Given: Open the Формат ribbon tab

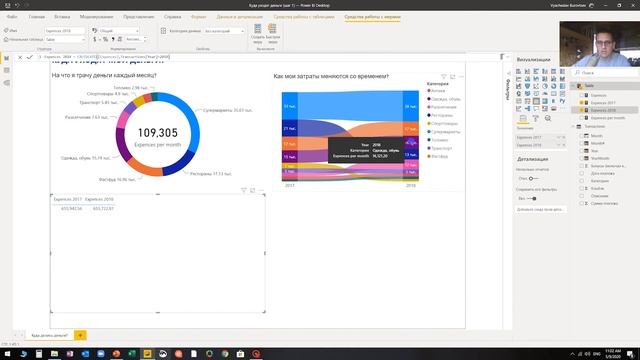Looking at the screenshot, I should pos(198,17).
